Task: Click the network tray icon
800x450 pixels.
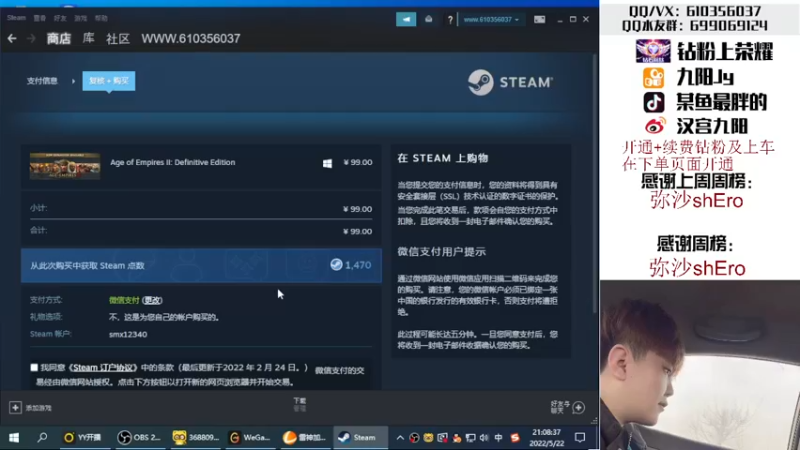Action: click(x=470, y=438)
